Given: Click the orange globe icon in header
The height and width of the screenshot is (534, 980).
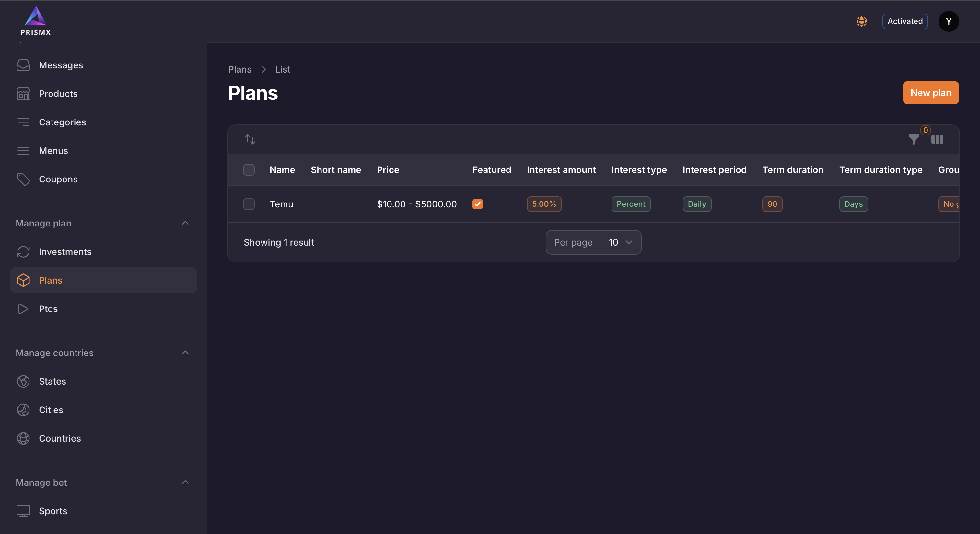Looking at the screenshot, I should [x=861, y=21].
